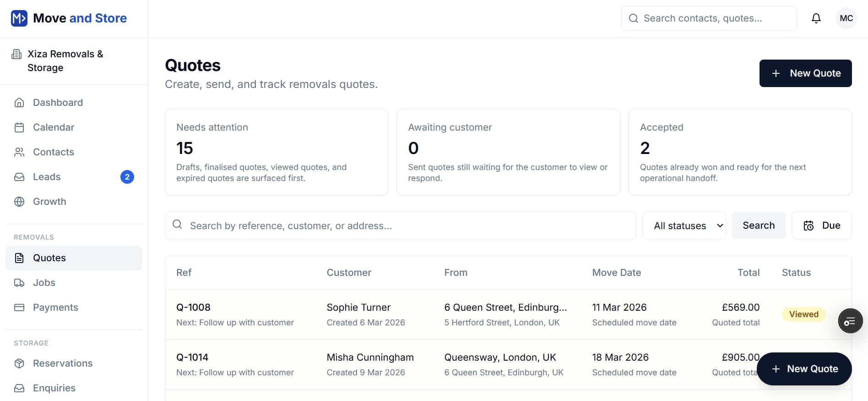Click the Quotes document icon
The height and width of the screenshot is (401, 868).
(x=19, y=258)
